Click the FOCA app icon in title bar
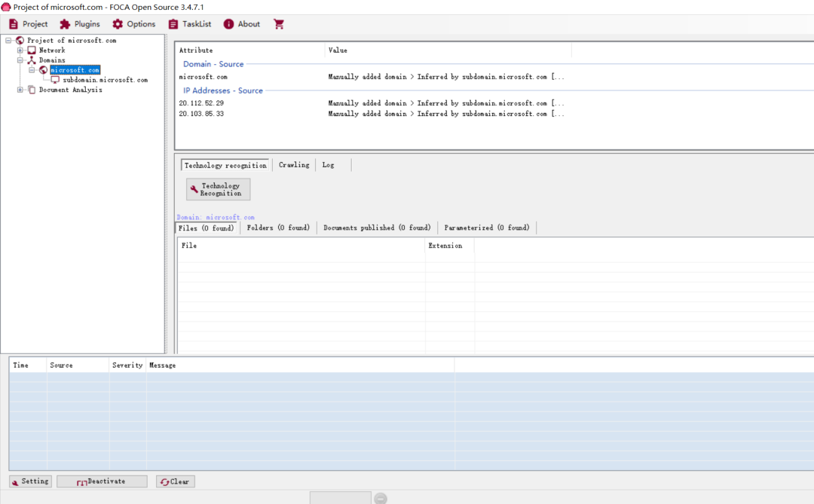 pyautogui.click(x=6, y=7)
